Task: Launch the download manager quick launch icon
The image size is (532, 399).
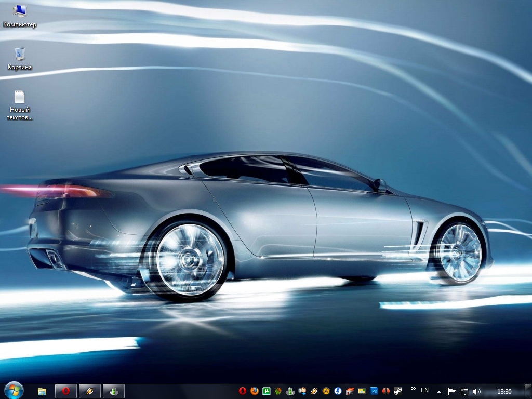Action: (302, 391)
